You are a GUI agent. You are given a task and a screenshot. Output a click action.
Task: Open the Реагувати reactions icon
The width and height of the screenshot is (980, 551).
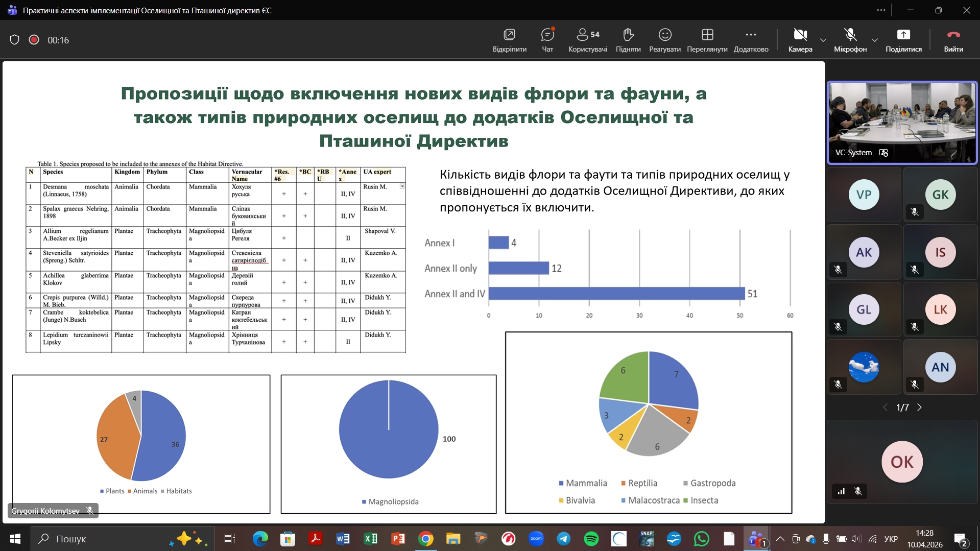(x=664, y=35)
